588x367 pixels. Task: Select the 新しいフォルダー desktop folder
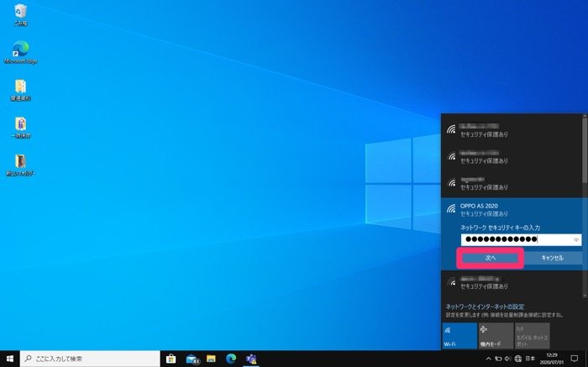coord(21,165)
